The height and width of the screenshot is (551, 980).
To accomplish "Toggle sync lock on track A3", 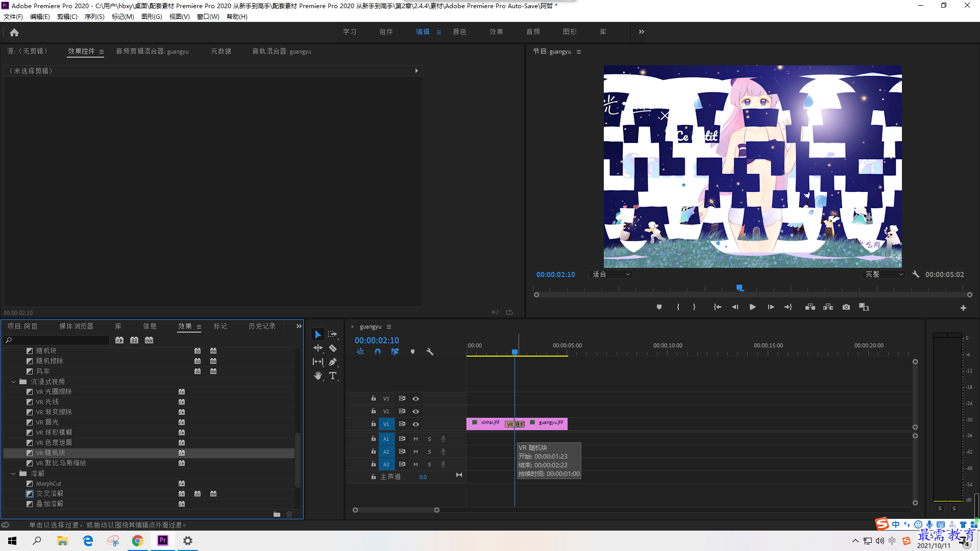I will [402, 464].
